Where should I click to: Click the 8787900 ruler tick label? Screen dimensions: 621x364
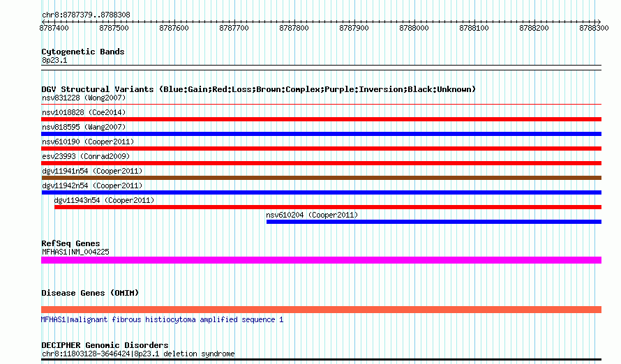[354, 28]
